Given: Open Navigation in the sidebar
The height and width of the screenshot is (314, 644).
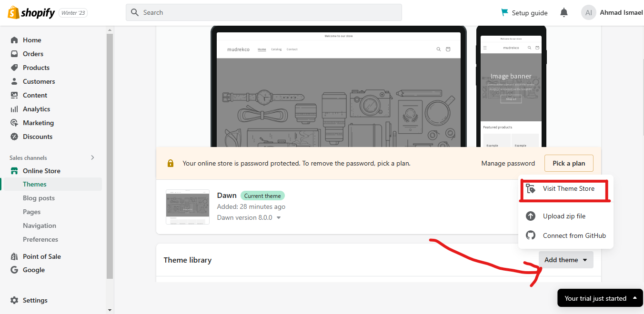Looking at the screenshot, I should pos(40,226).
